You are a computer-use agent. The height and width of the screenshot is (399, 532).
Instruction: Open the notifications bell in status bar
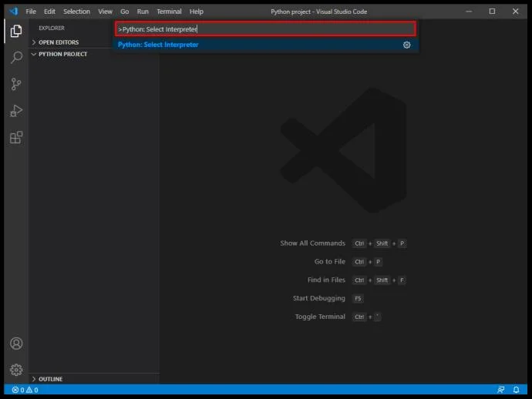516,390
